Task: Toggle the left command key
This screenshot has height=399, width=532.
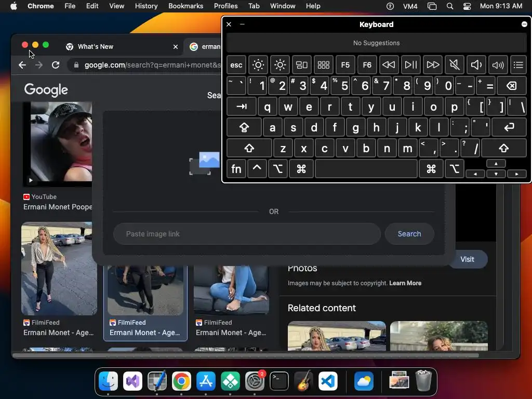Action: 301,169
